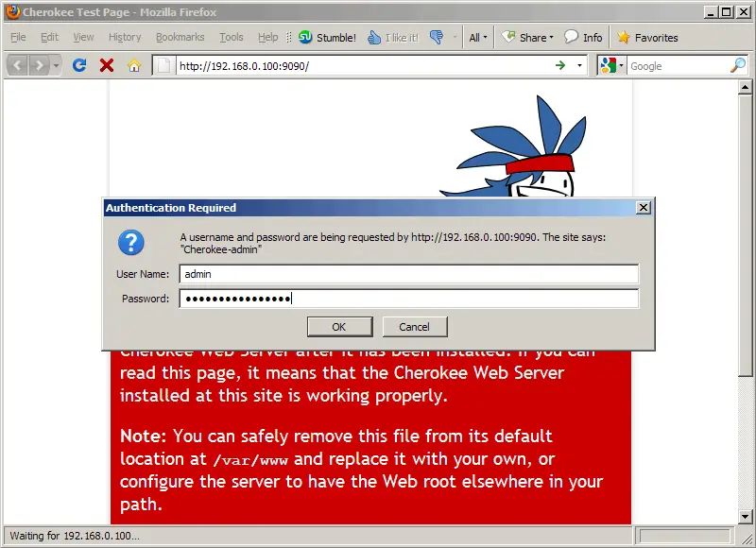Viewport: 756px width, 548px height.
Task: Click the User Name field
Action: click(409, 274)
